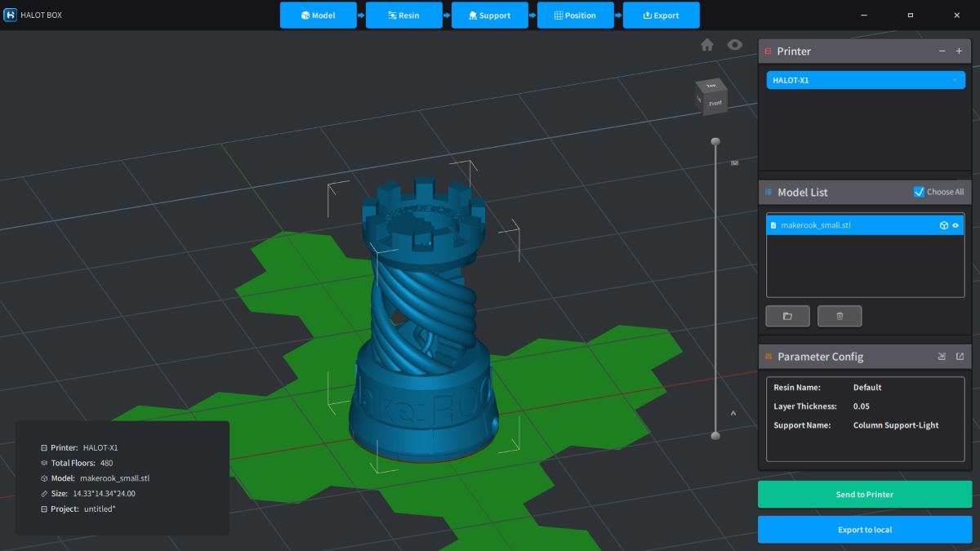Open the Position step tab
The image size is (980, 551).
[576, 16]
